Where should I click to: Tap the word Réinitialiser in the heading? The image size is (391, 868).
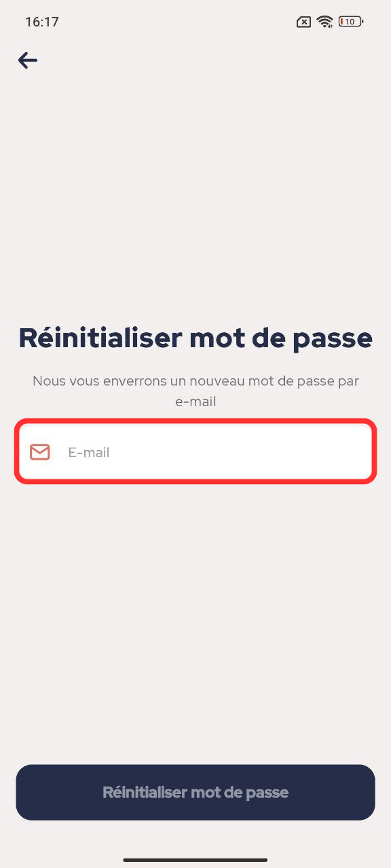[x=100, y=338]
